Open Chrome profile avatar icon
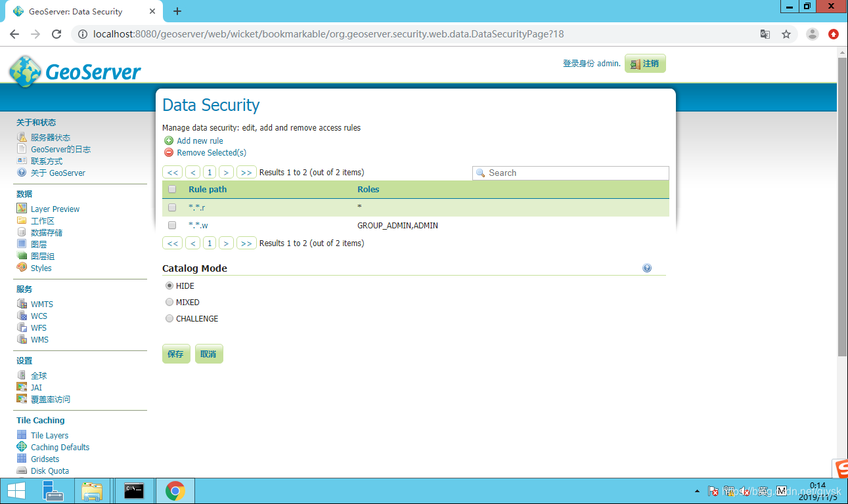 (813, 34)
